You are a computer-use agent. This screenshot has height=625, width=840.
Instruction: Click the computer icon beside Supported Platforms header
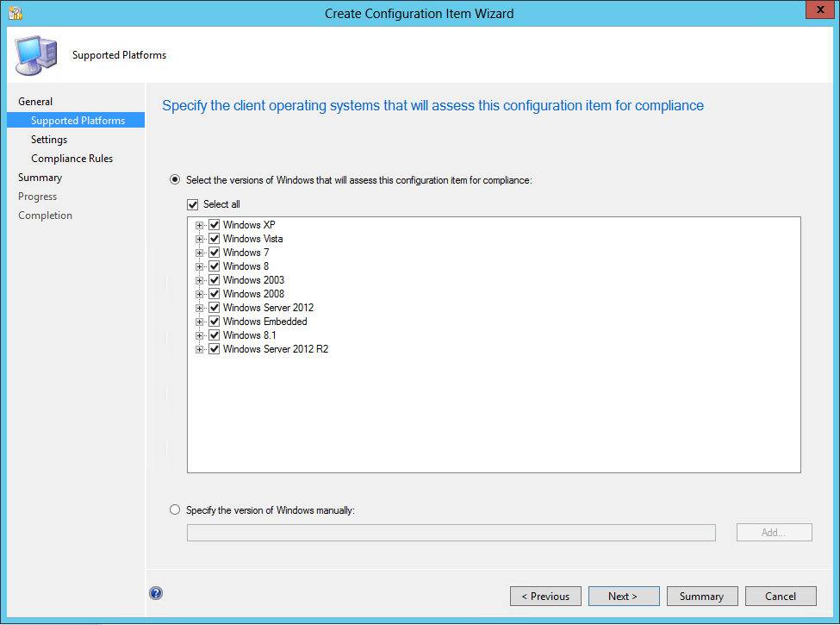(35, 53)
